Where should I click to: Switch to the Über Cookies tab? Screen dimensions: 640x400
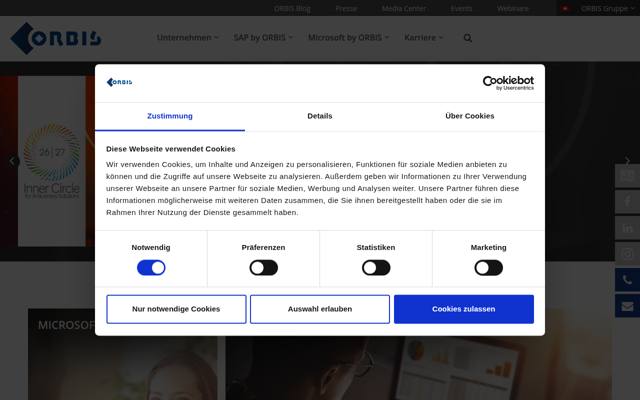pos(470,116)
